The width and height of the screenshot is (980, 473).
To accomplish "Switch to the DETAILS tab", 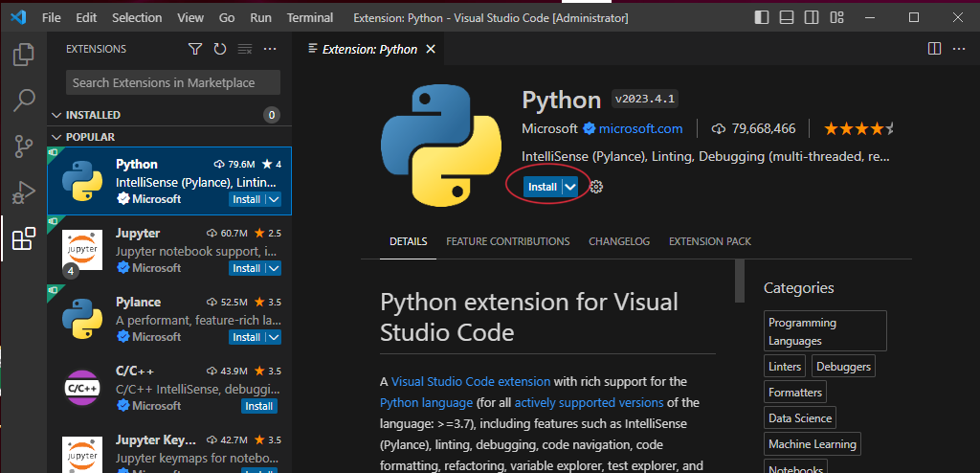I will click(x=408, y=241).
